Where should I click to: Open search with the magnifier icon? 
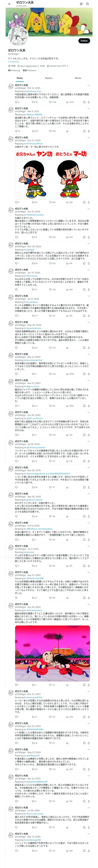pyautogui.click(x=88, y=4)
